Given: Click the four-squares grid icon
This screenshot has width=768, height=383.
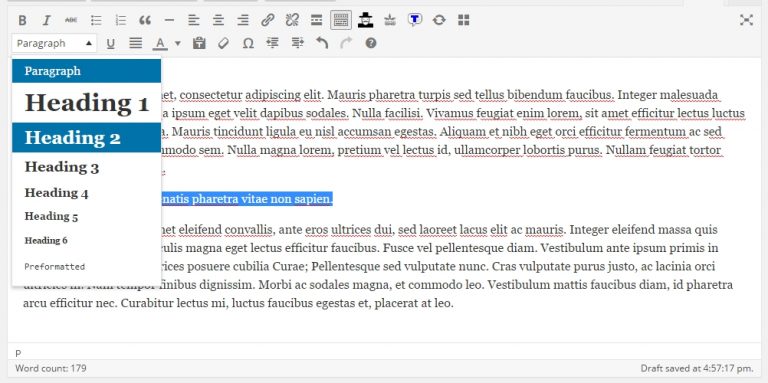Looking at the screenshot, I should tap(463, 20).
